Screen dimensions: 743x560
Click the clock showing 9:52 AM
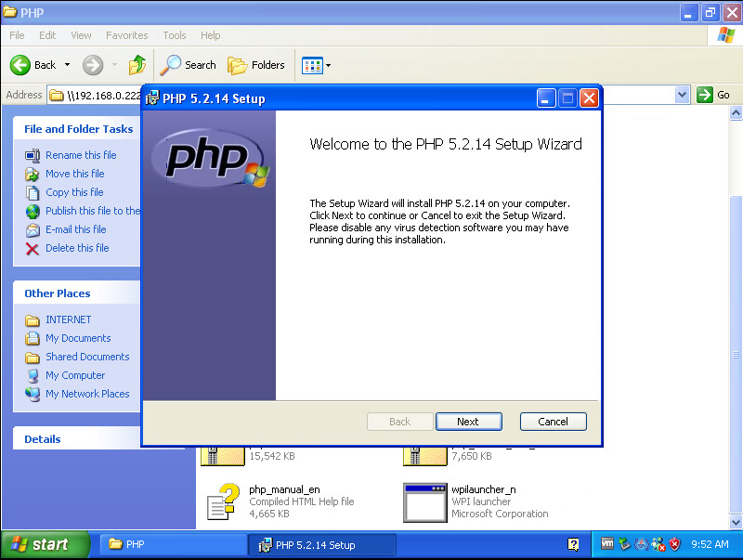click(710, 544)
